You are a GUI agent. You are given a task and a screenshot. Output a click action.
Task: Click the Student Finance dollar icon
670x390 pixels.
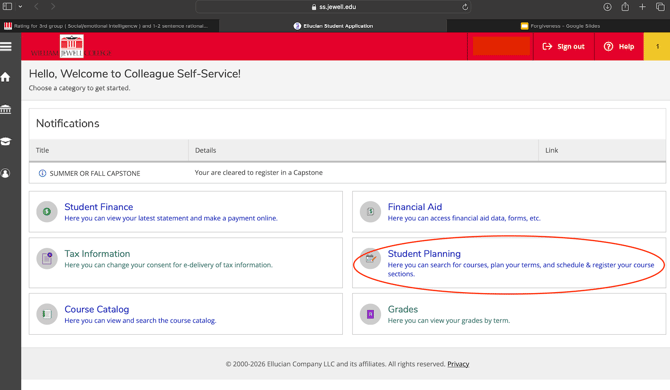[47, 211]
